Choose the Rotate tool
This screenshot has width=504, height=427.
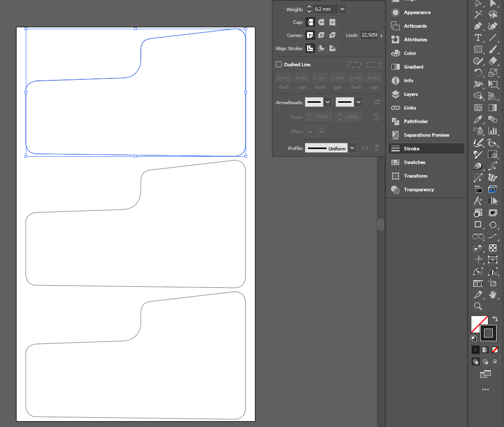coord(478,73)
